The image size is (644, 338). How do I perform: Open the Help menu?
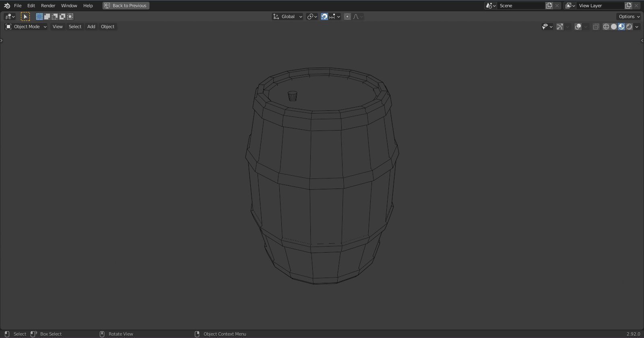(88, 6)
